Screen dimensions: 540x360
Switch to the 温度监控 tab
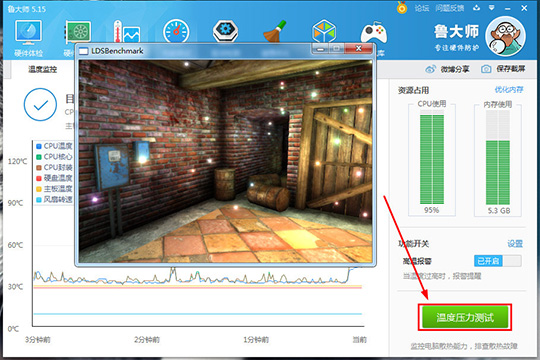click(x=42, y=69)
